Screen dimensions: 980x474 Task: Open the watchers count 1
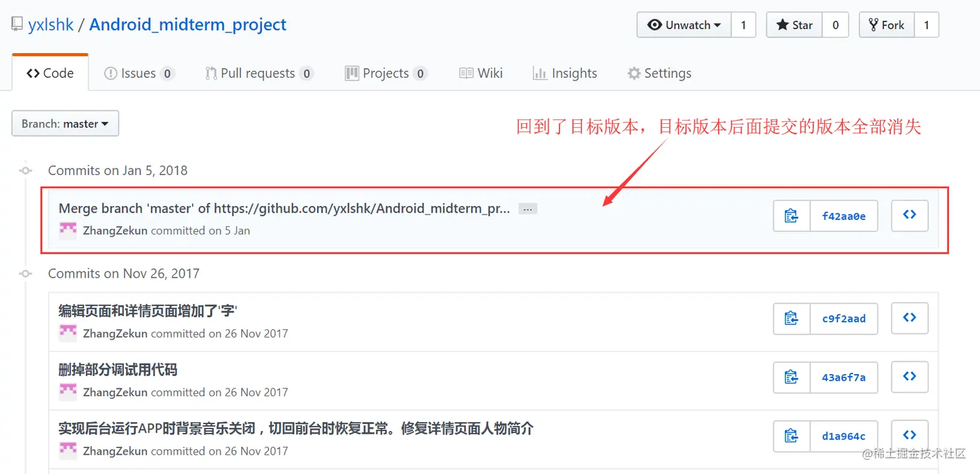743,25
